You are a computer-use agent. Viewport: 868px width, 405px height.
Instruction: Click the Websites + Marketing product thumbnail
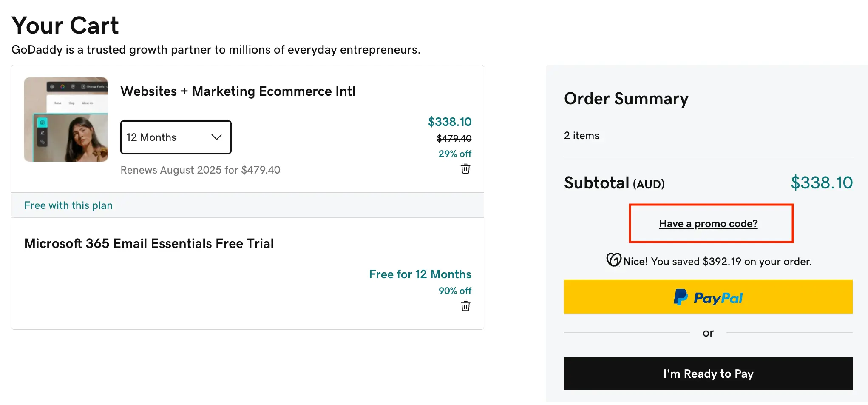(x=66, y=120)
